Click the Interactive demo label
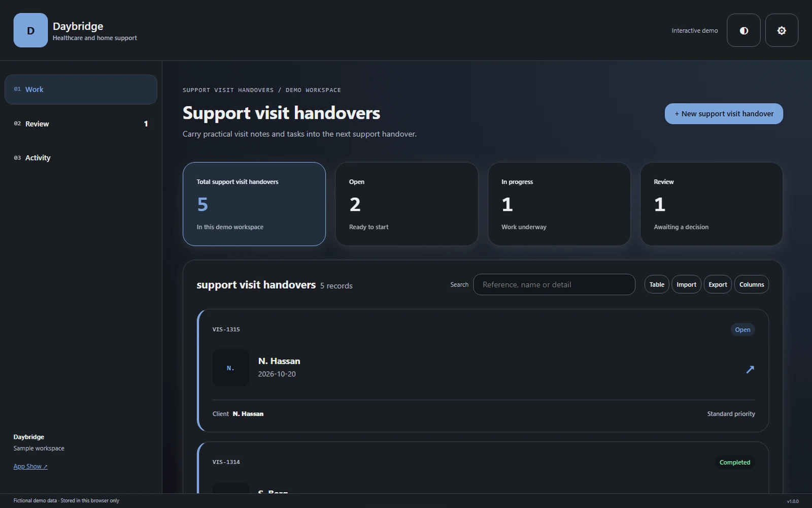Viewport: 812px width, 508px height. [694, 30]
